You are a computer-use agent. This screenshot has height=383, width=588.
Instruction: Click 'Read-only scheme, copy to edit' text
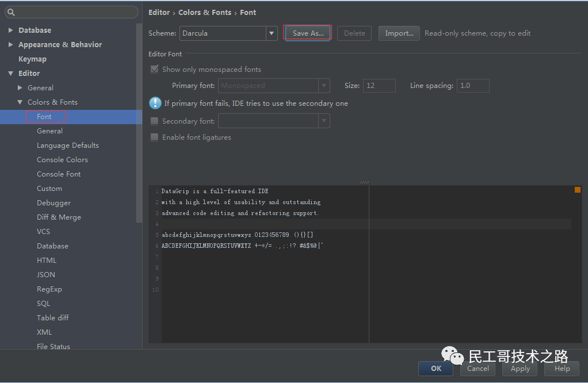(x=478, y=33)
